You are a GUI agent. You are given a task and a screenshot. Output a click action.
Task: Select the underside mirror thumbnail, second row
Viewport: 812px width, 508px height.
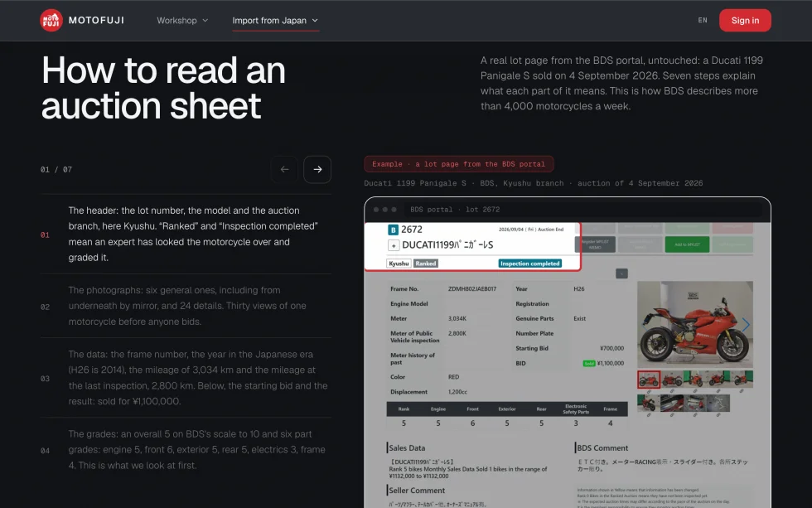pyautogui.click(x=695, y=404)
